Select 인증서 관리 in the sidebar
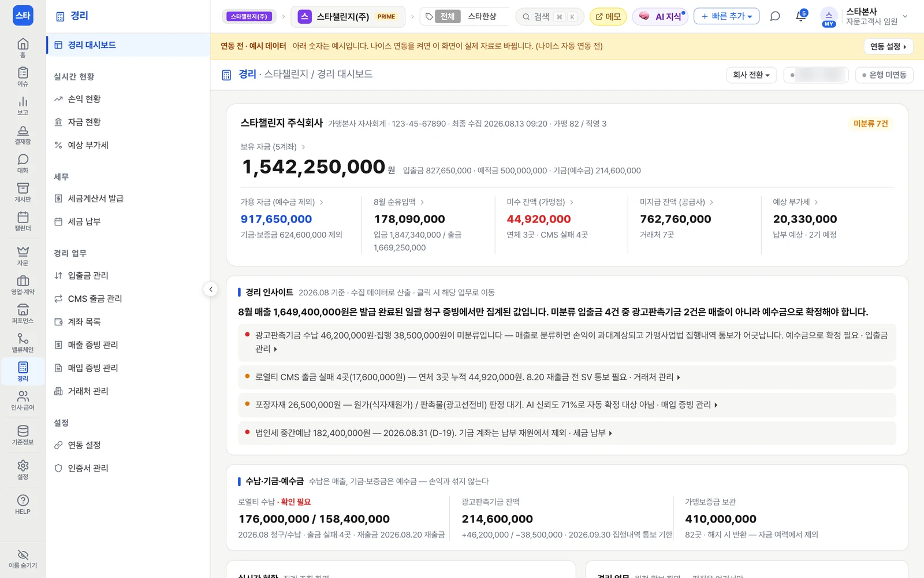 128,468
